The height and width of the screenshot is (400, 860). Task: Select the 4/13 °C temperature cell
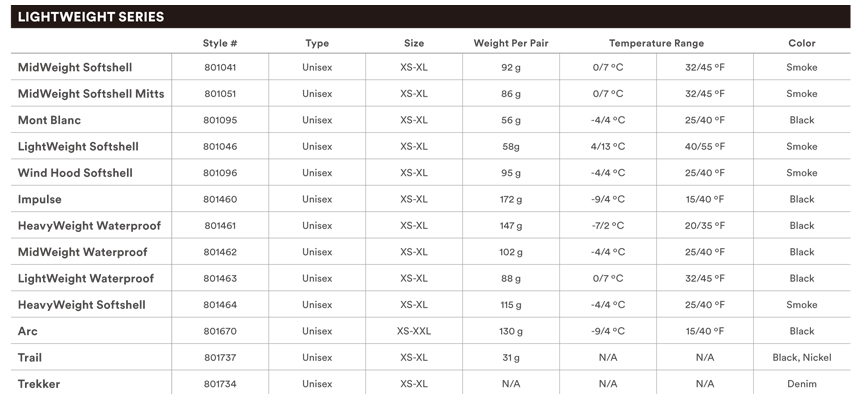click(607, 147)
